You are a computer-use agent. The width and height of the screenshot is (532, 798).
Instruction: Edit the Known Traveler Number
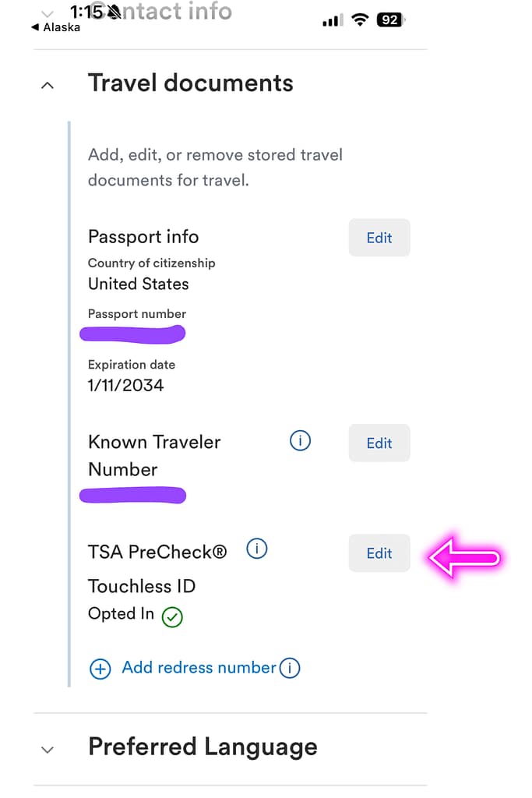tap(379, 443)
